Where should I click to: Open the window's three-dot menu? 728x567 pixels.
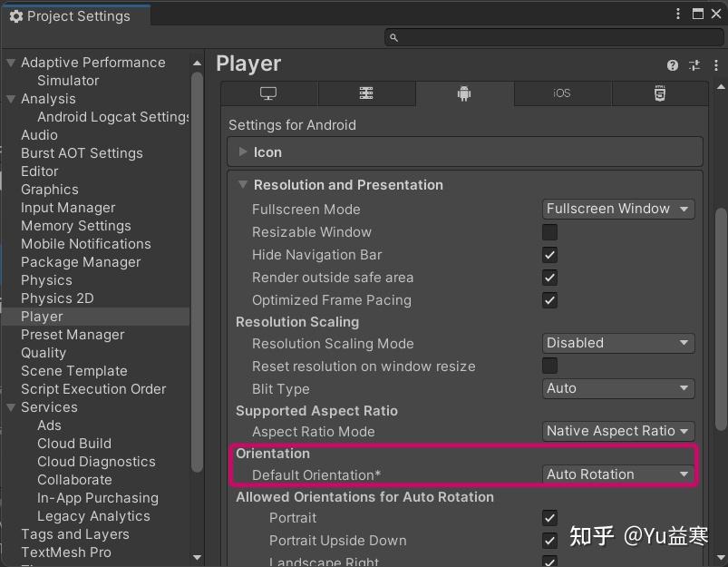tap(676, 15)
